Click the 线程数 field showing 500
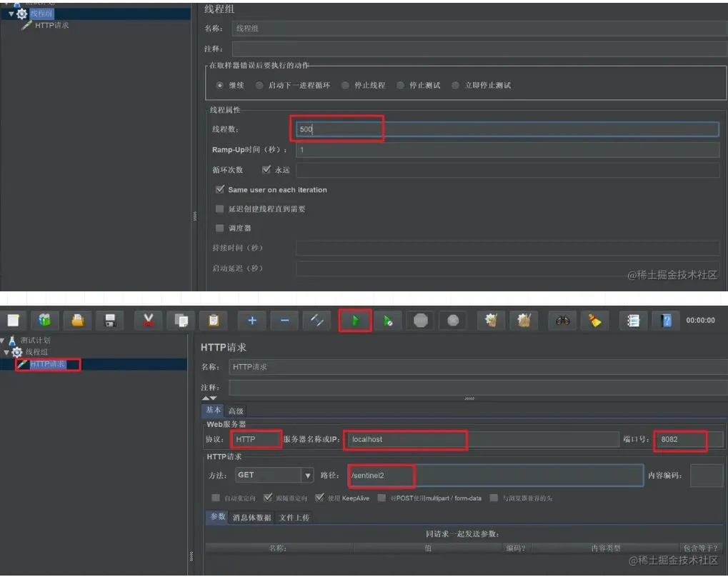The height and width of the screenshot is (577, 728). (x=507, y=129)
